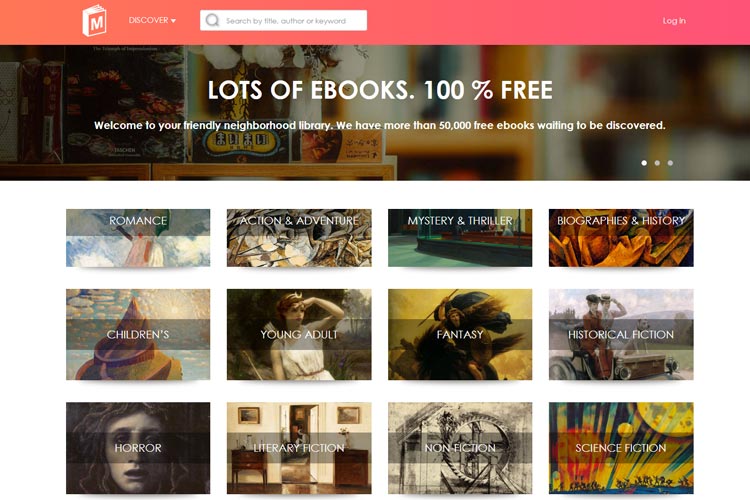This screenshot has width=750, height=500.
Task: Click the ManyBooks M logo icon
Action: (x=94, y=21)
